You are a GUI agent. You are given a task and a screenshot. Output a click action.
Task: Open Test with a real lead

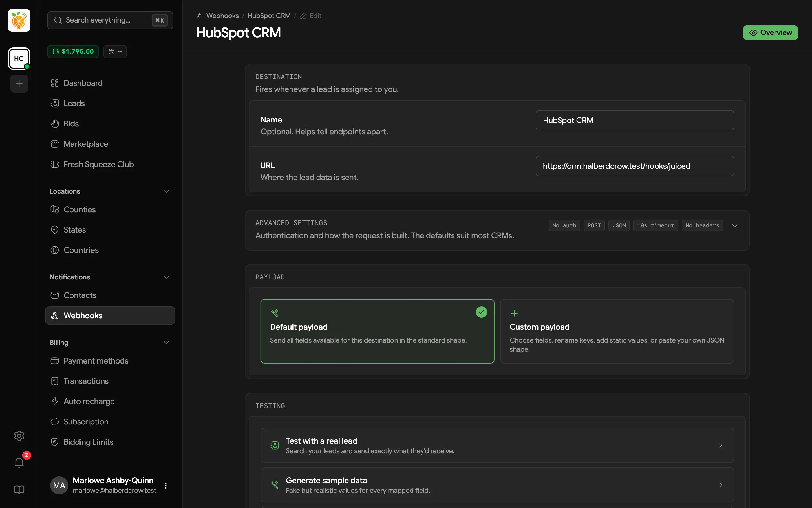point(497,445)
